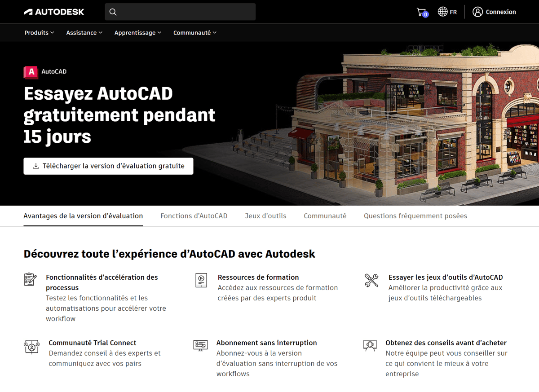Select the Avantages de la version d'évaluation tab

tap(83, 216)
